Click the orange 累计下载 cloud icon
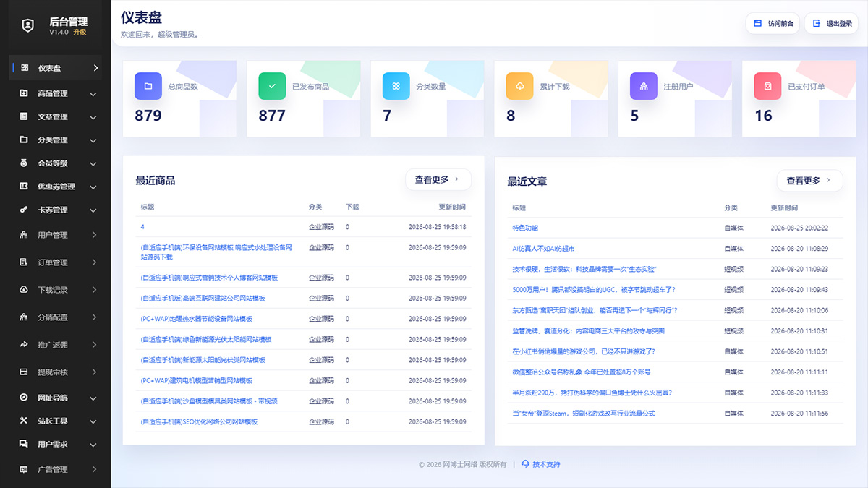 point(520,86)
